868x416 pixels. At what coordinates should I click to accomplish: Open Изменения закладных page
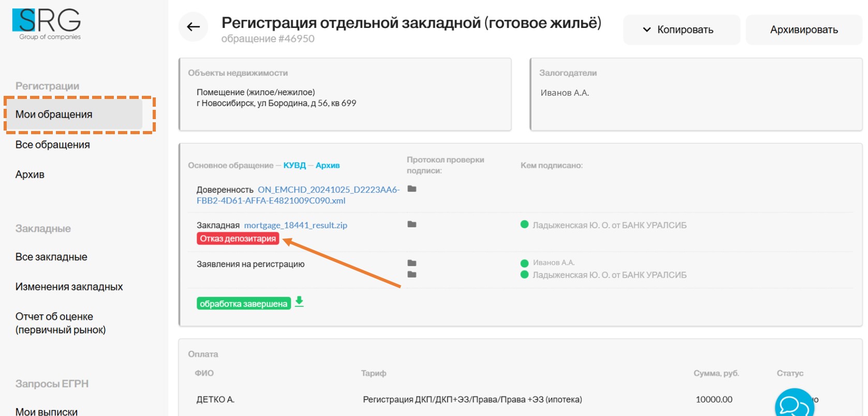click(x=69, y=287)
